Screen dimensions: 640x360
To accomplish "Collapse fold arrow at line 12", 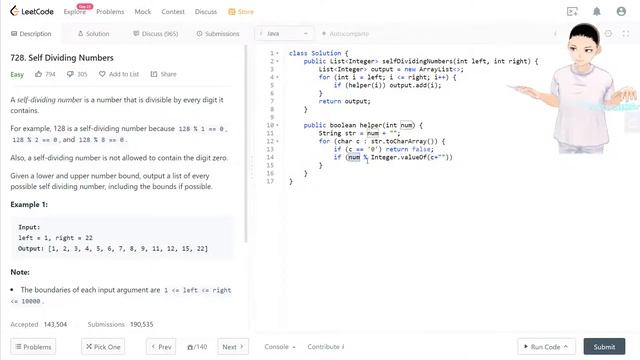I will coord(278,141).
